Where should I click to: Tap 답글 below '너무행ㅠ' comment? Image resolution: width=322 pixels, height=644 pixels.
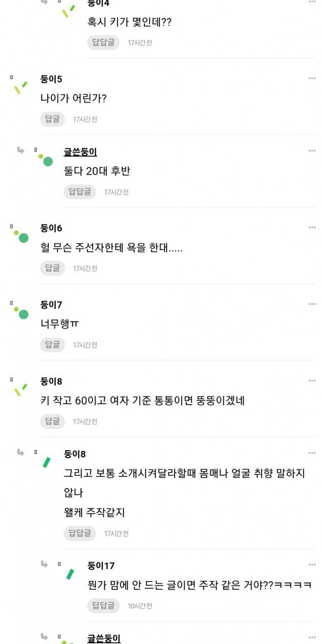point(52,345)
